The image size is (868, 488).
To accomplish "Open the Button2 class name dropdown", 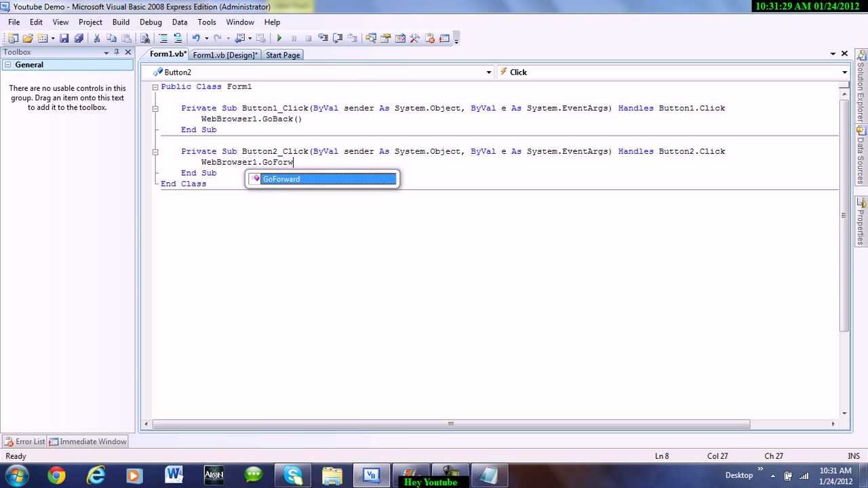I will [x=488, y=73].
